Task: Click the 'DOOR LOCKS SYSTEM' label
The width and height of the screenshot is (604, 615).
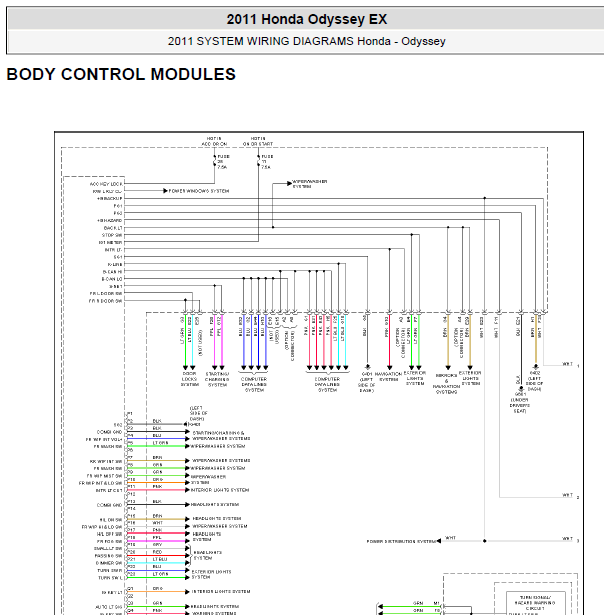Action: (189, 379)
